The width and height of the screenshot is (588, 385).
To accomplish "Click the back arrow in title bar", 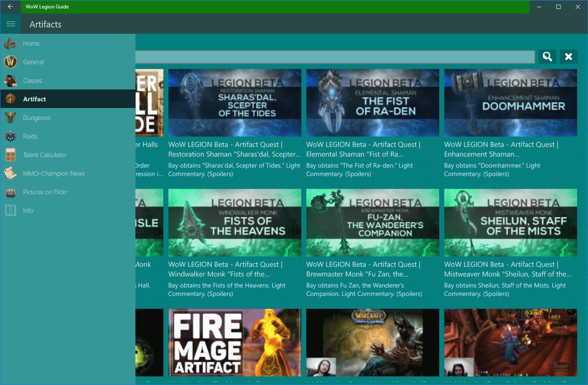I will (11, 7).
